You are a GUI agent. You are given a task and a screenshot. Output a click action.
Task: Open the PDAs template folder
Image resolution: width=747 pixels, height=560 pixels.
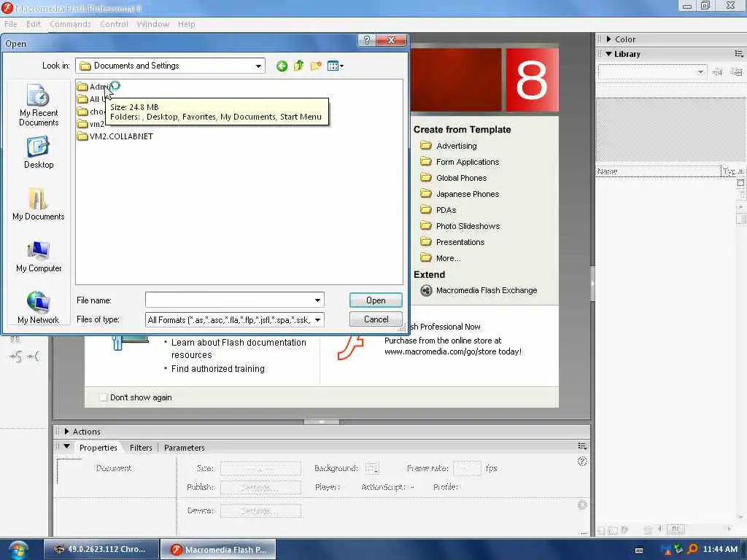click(x=438, y=210)
